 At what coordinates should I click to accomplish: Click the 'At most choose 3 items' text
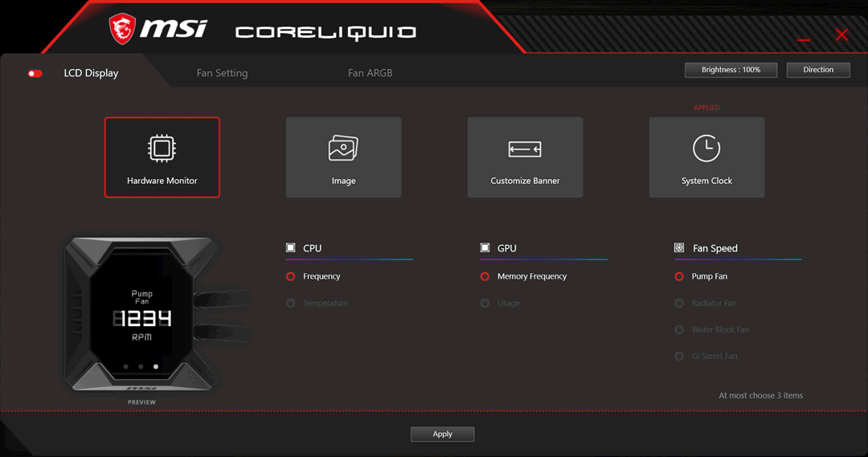760,396
